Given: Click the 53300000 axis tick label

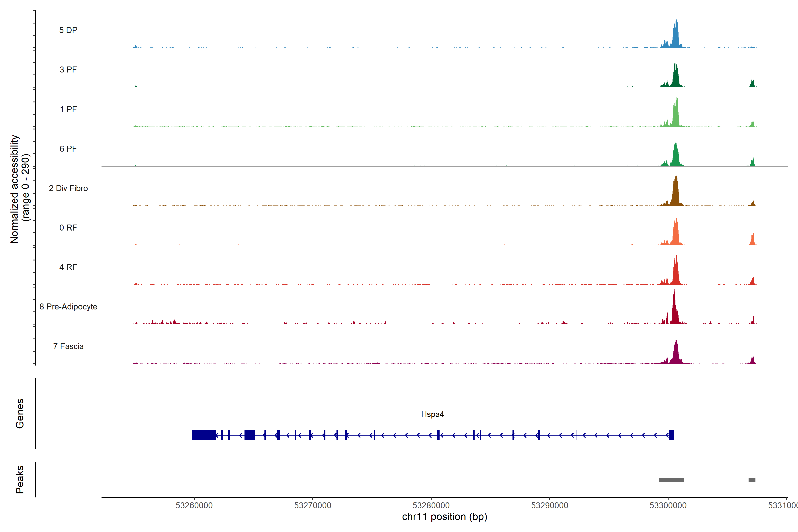Looking at the screenshot, I should coord(668,505).
